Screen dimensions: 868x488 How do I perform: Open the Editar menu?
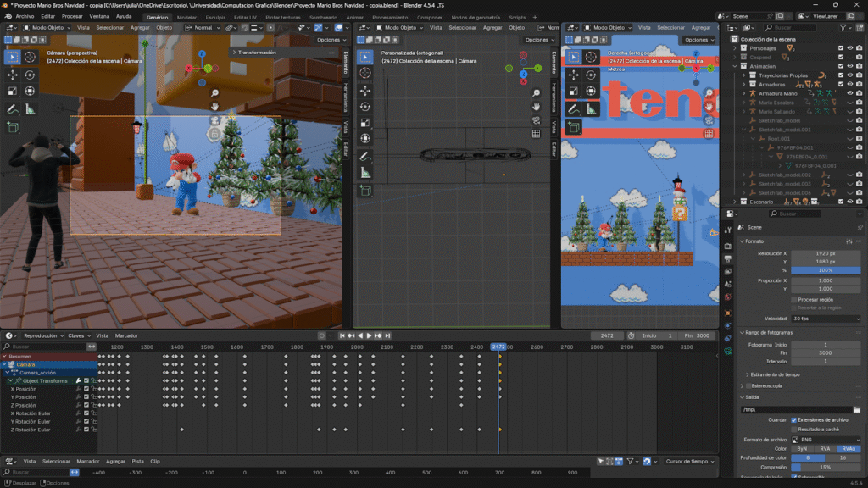click(x=47, y=16)
